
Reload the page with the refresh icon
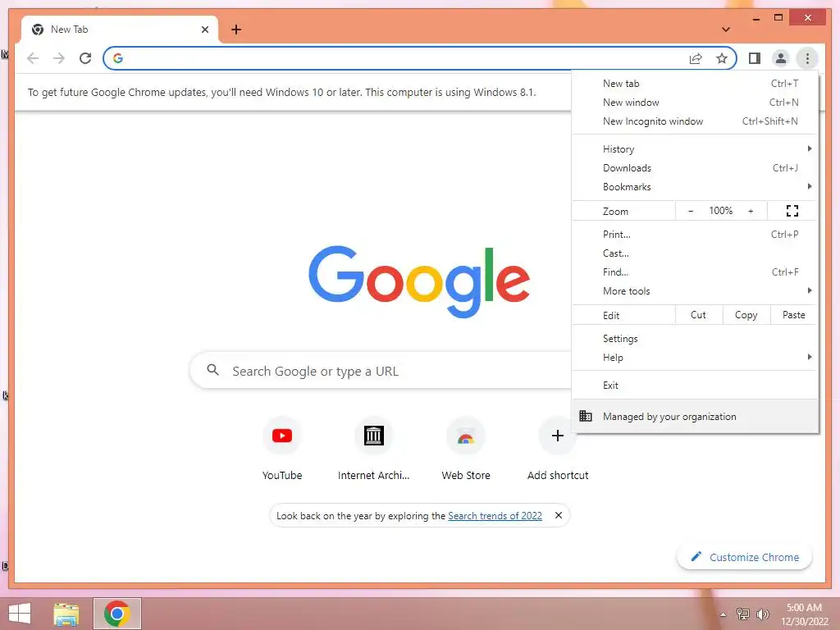[85, 58]
